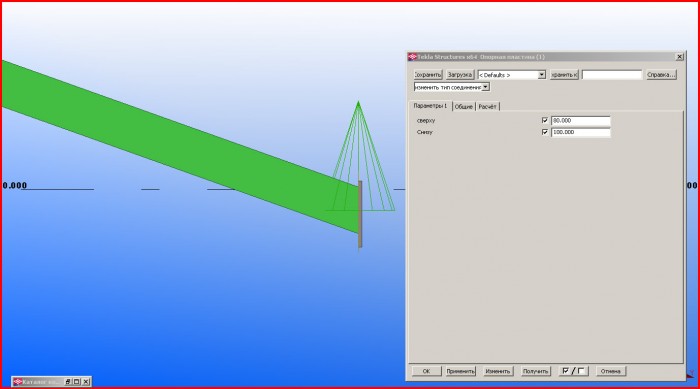Toggle the checkbox next to сверху field
The width and height of the screenshot is (700, 389).
[x=545, y=121]
